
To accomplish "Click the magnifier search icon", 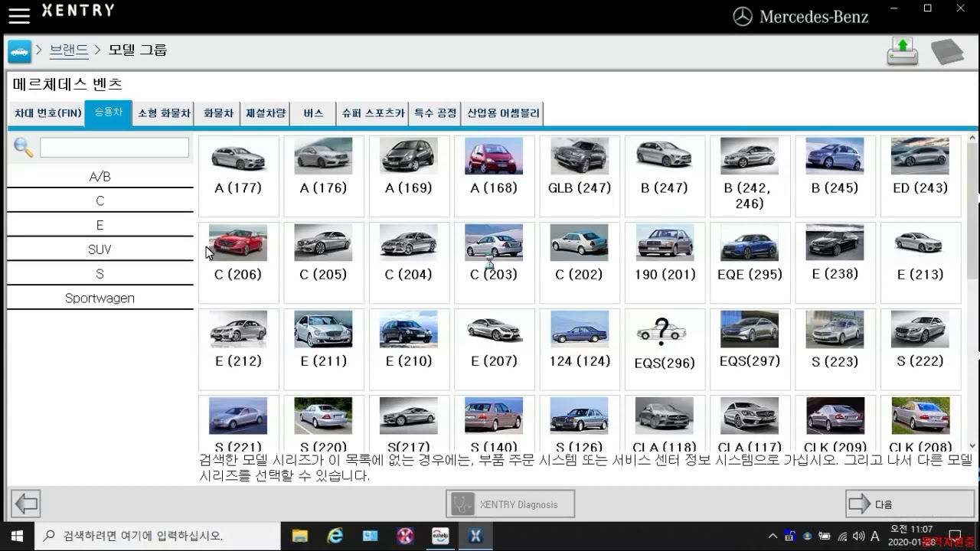I will [x=23, y=148].
